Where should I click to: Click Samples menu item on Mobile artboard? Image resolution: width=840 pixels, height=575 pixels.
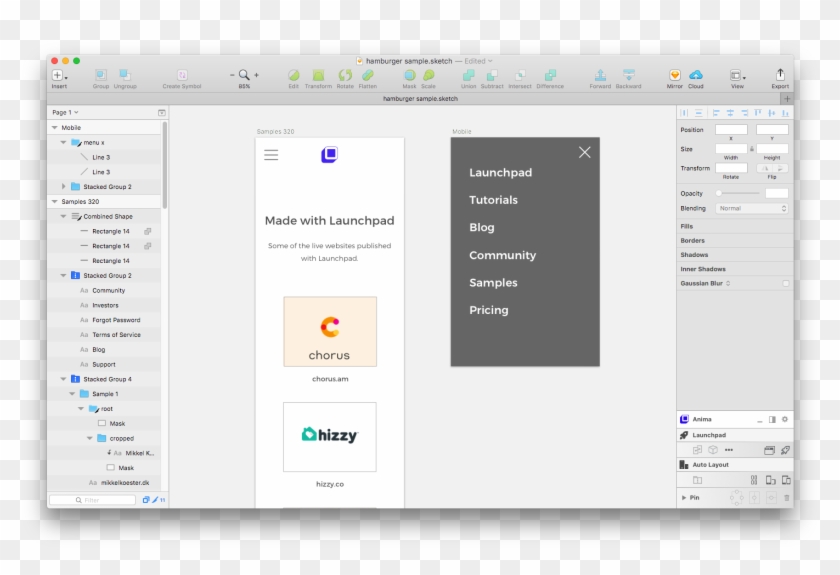point(493,283)
